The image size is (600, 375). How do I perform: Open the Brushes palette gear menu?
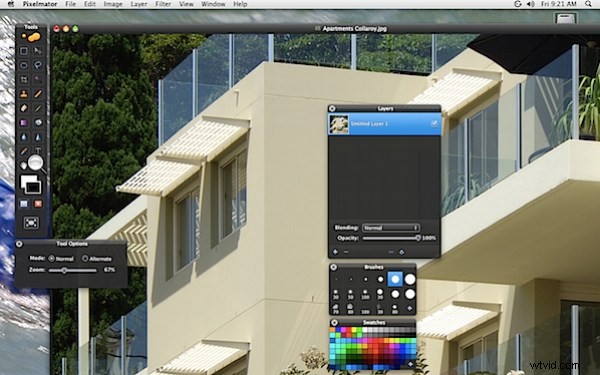pos(410,308)
